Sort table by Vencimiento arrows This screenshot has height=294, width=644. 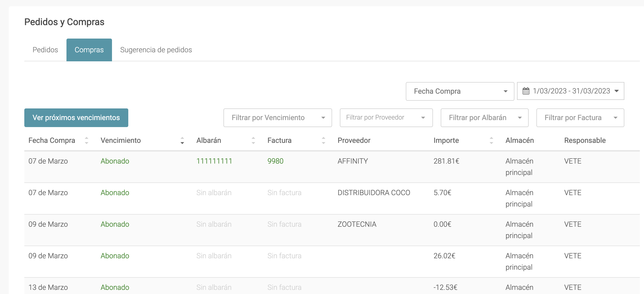pos(182,141)
